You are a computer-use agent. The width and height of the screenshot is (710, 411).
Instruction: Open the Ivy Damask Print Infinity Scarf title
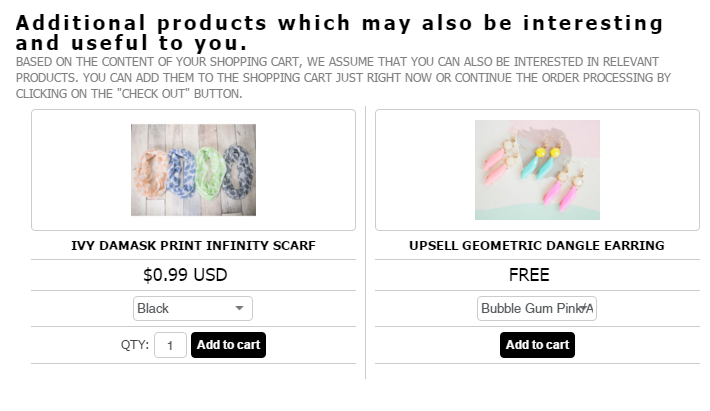pos(193,245)
